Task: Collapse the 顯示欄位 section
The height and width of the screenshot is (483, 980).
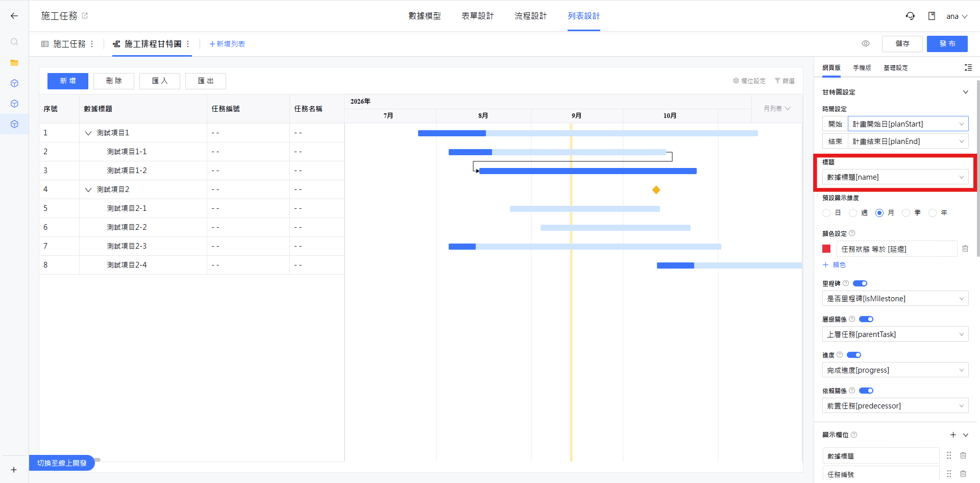Action: [x=966, y=435]
